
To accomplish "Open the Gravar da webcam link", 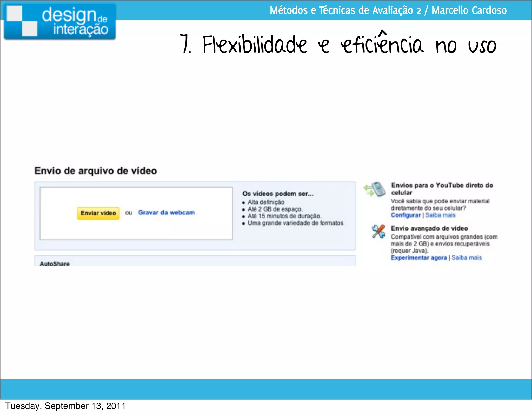I will point(166,213).
